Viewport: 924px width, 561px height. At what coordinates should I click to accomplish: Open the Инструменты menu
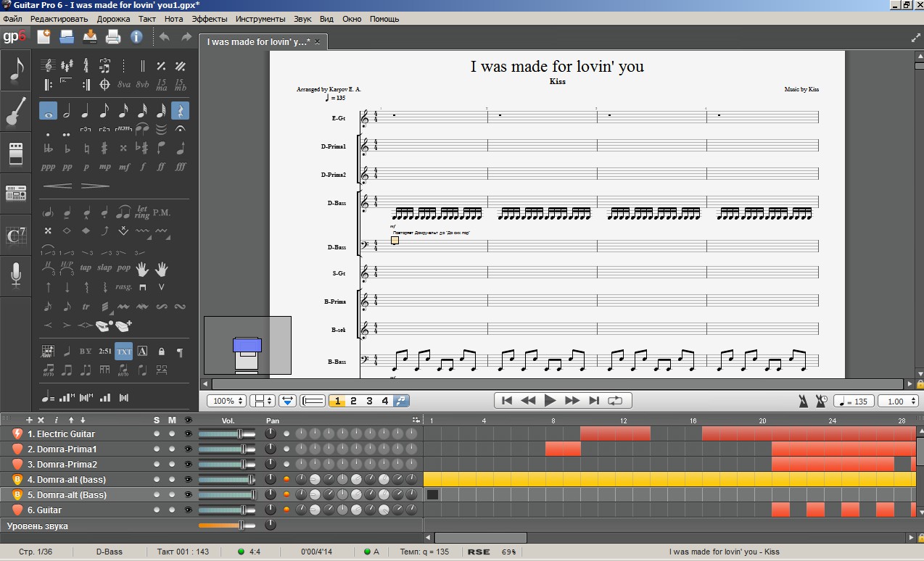261,18
